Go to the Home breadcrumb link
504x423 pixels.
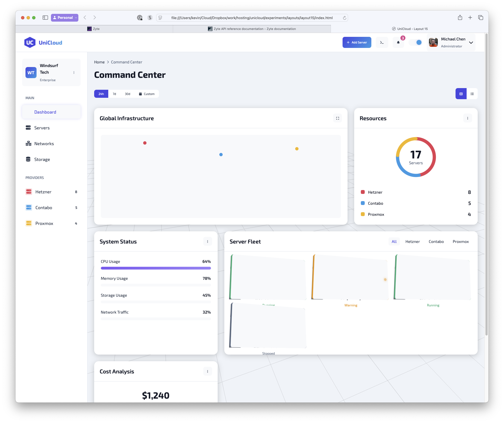click(99, 62)
